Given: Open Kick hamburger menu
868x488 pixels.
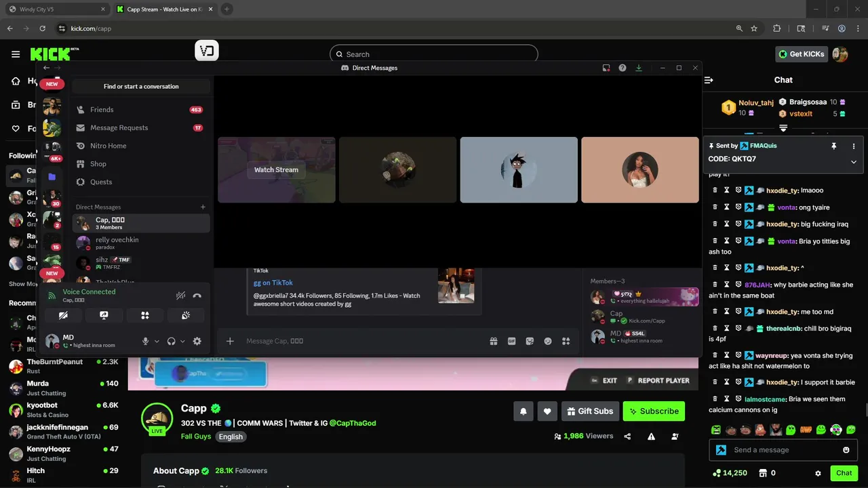Looking at the screenshot, I should tap(16, 54).
